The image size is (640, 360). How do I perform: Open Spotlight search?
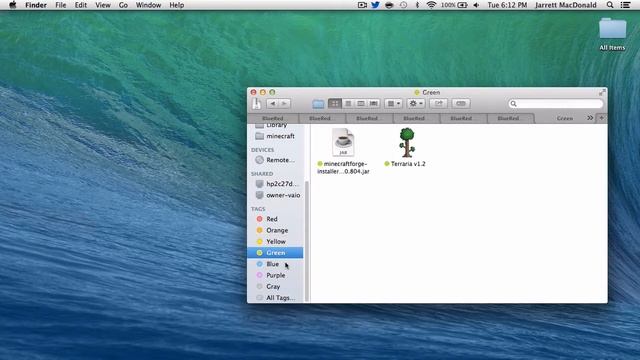click(610, 5)
